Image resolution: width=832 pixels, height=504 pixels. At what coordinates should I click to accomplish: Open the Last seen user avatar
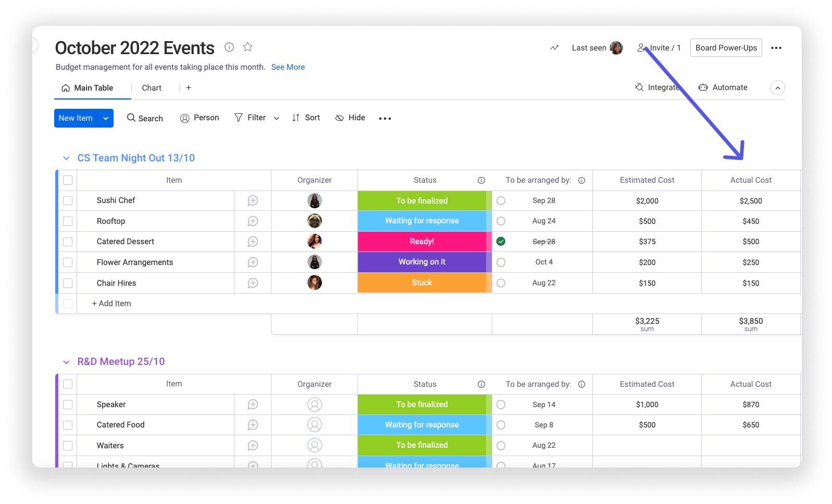click(616, 48)
